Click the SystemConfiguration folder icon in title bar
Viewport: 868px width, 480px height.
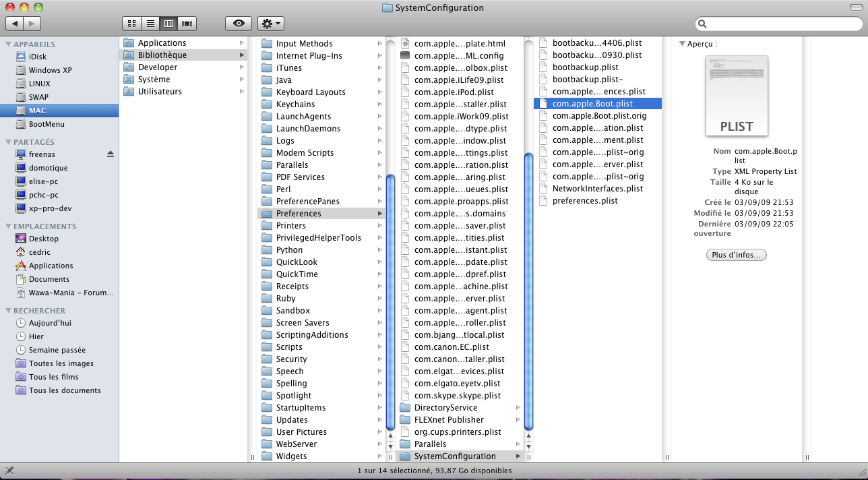point(387,8)
